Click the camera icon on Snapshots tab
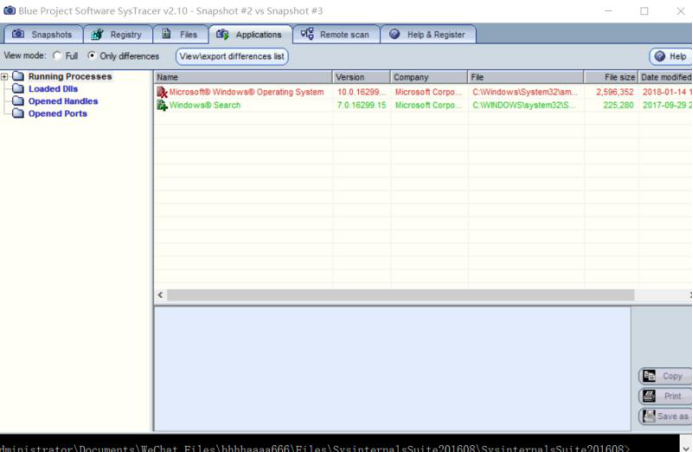The height and width of the screenshot is (452, 693). coord(18,34)
